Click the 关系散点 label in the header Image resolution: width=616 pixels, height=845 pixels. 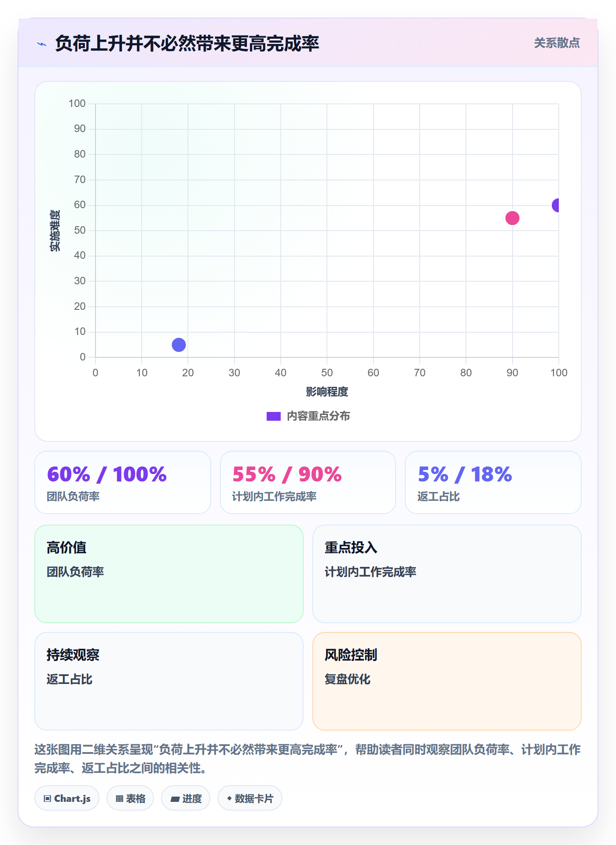point(557,43)
